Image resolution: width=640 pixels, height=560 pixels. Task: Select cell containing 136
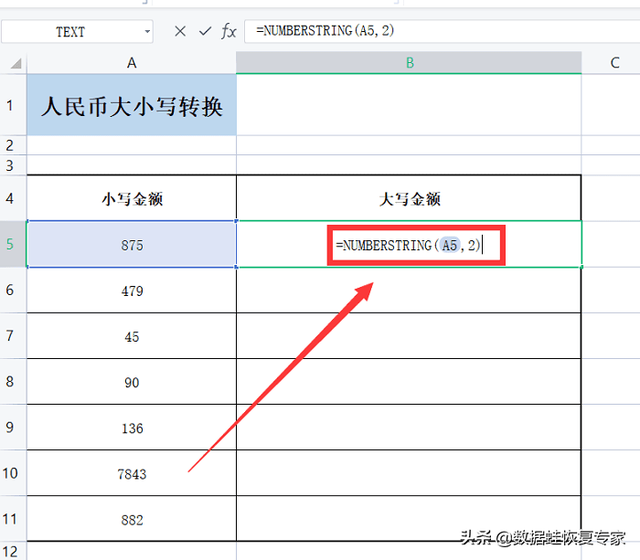coord(131,427)
